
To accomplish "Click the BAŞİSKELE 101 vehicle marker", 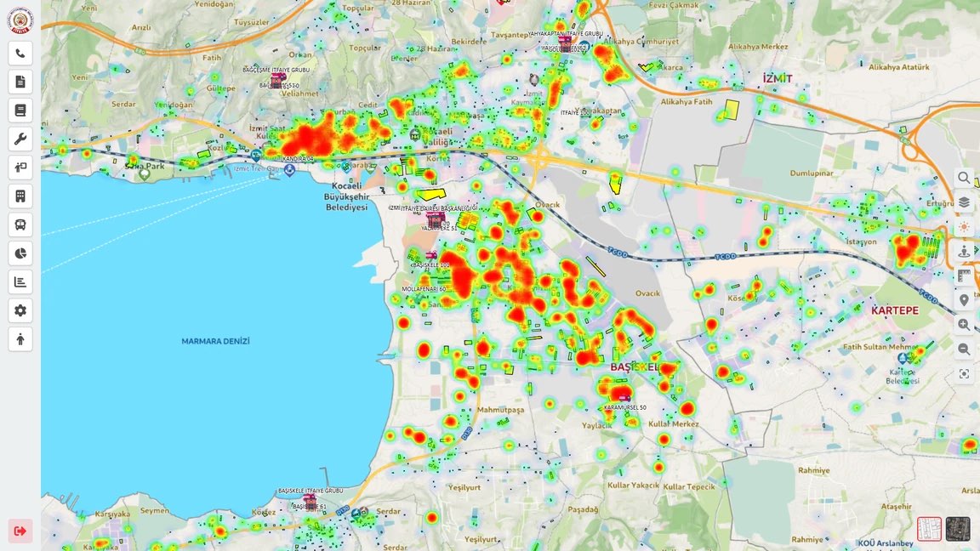I will (431, 255).
